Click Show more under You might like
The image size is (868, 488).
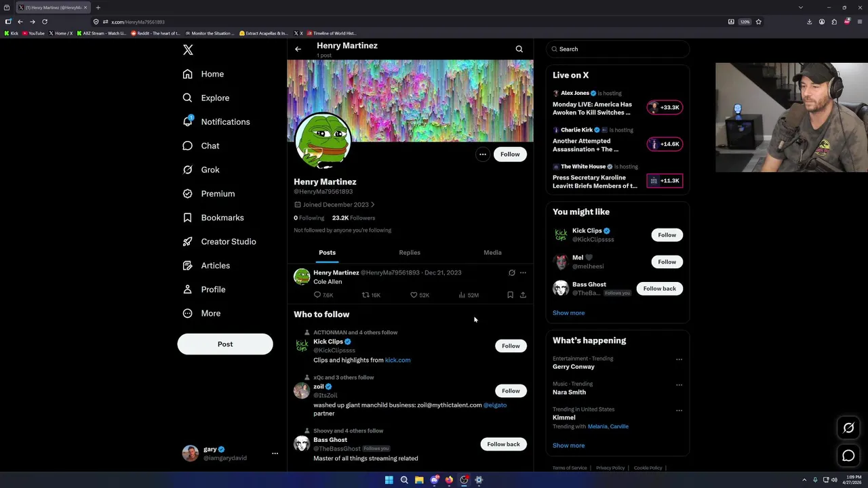point(568,313)
